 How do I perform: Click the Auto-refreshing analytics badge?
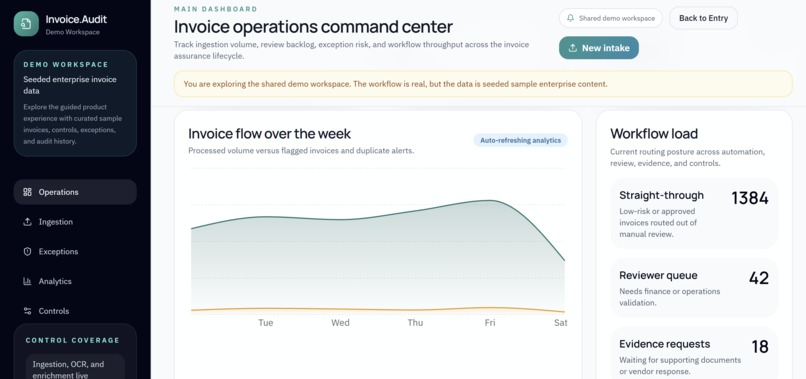coord(520,140)
